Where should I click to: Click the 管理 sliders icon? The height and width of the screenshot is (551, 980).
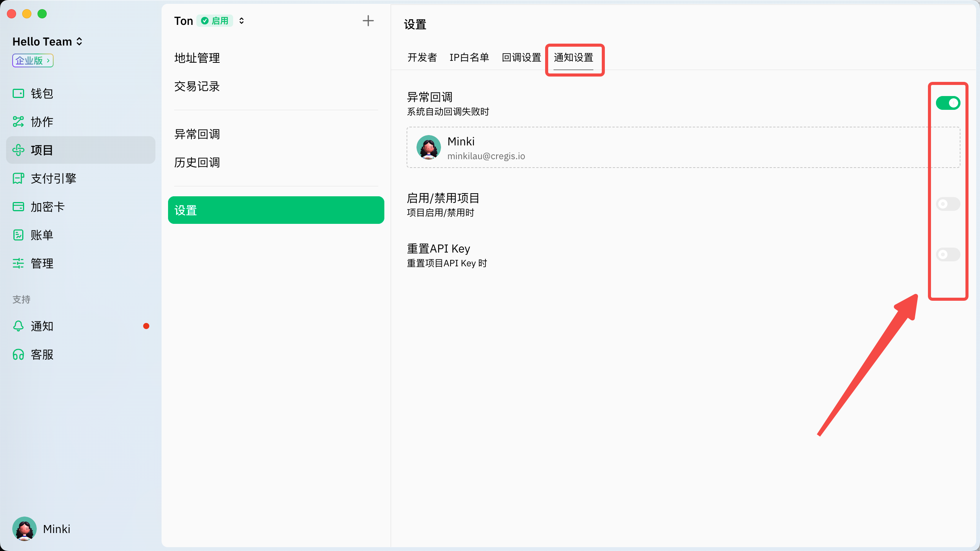pos(18,263)
